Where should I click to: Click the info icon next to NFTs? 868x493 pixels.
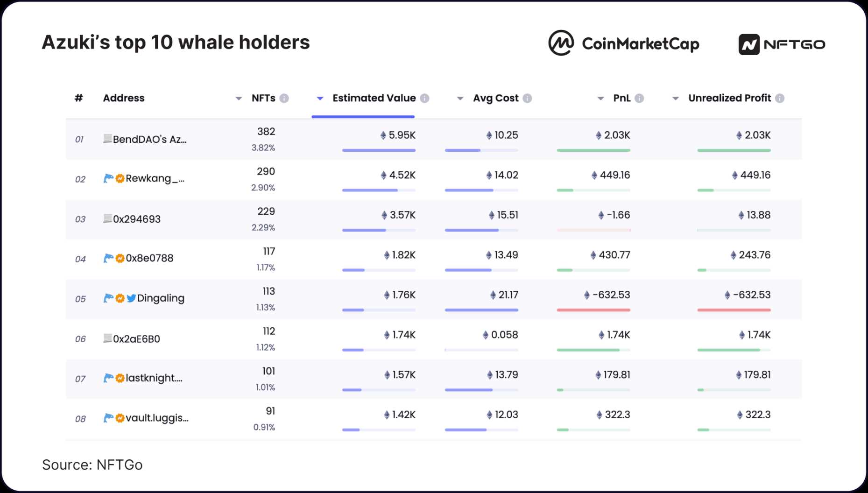(284, 99)
